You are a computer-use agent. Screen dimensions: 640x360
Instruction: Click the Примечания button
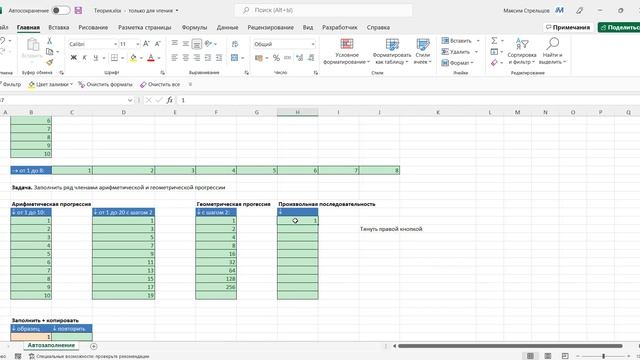(x=568, y=27)
